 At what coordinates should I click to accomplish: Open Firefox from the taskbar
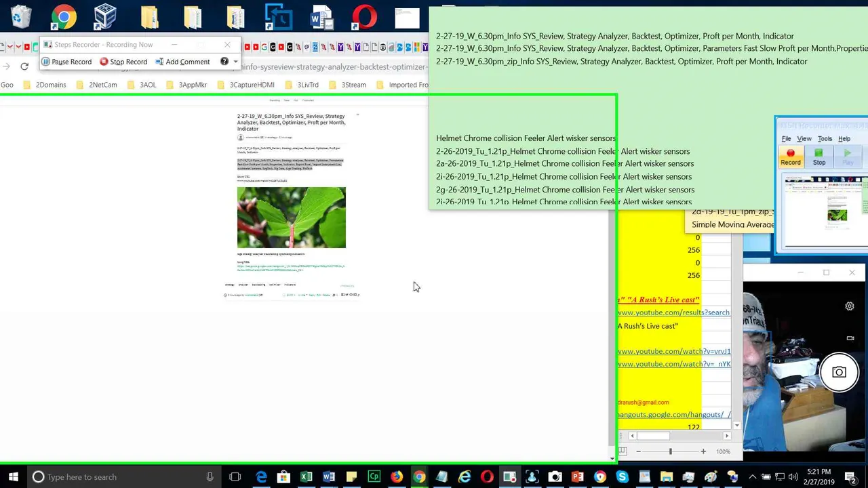(x=397, y=476)
